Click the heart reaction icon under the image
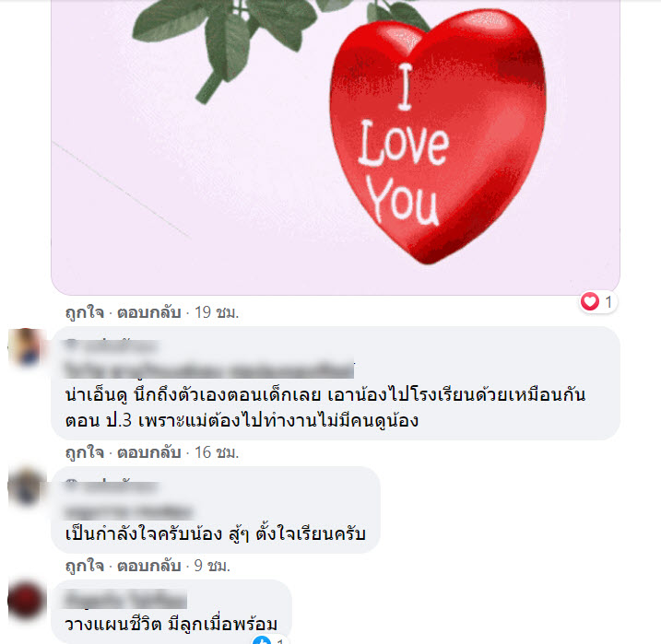 click(x=590, y=301)
